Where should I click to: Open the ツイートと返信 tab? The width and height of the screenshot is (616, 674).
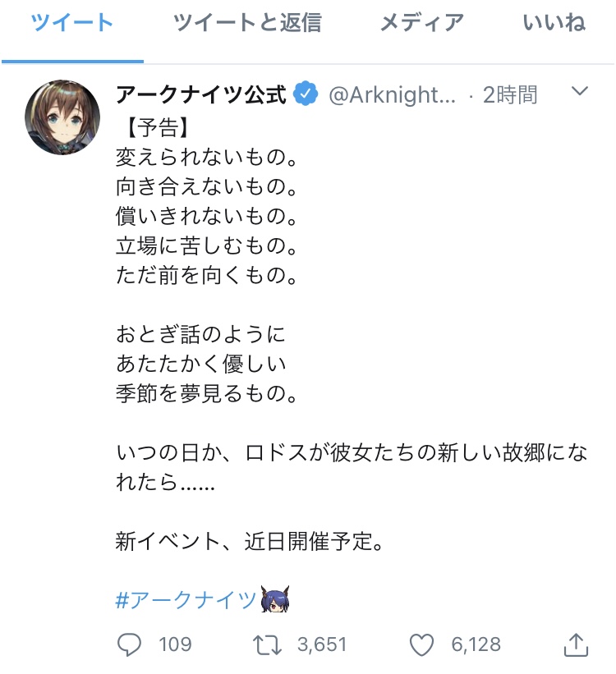(247, 24)
